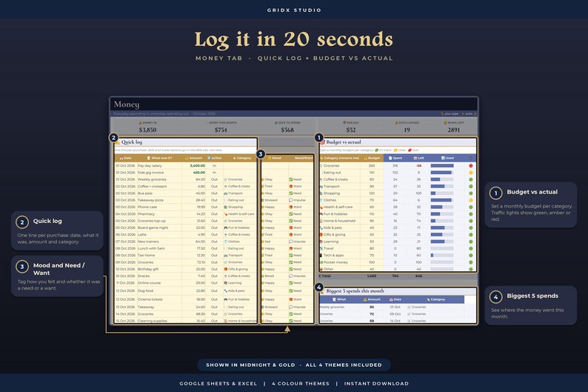Click the icon beside ROWS LEFT stat
588x392 pixels.
446,123
